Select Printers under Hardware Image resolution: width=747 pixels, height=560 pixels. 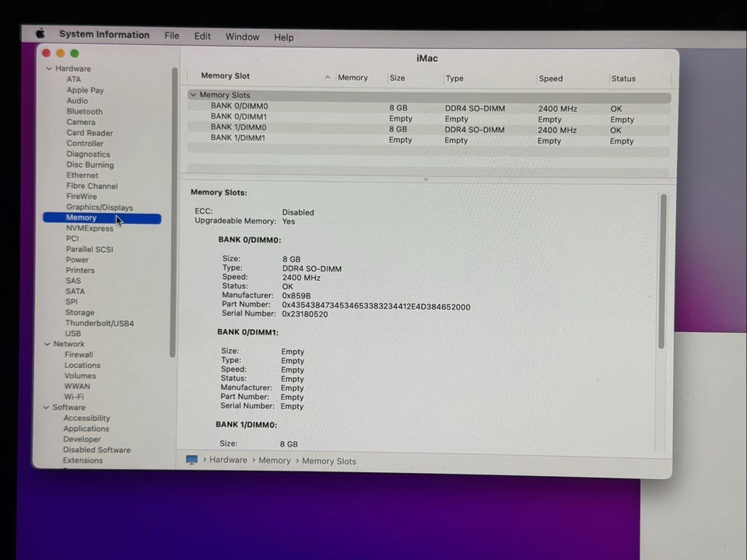coord(80,270)
